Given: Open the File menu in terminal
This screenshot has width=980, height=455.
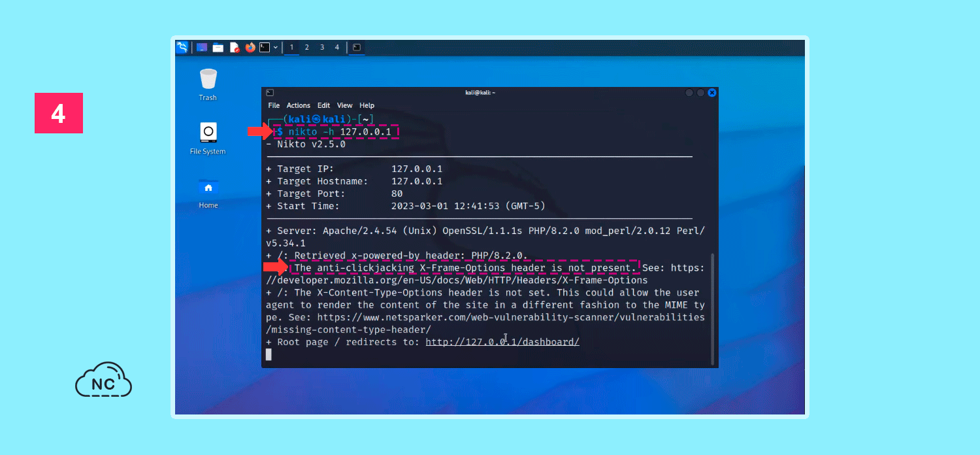Looking at the screenshot, I should [x=274, y=105].
